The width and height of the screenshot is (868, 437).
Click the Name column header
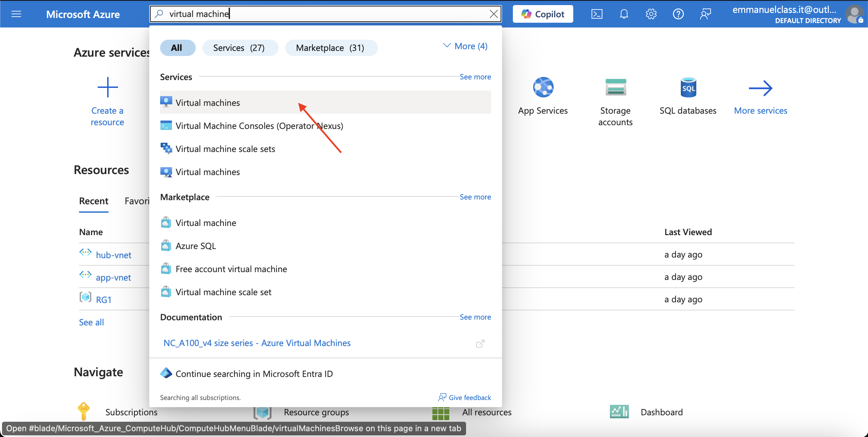pyautogui.click(x=91, y=232)
